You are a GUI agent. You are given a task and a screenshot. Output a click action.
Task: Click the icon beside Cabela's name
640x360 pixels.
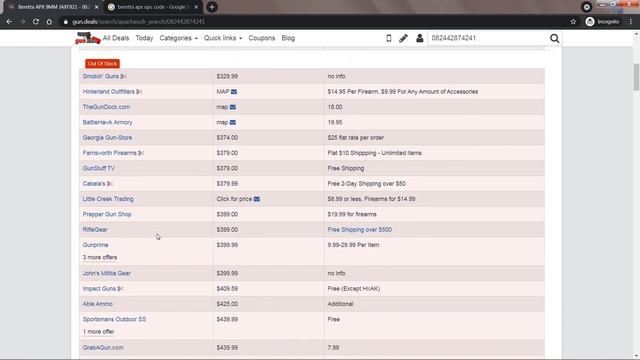[x=109, y=184]
